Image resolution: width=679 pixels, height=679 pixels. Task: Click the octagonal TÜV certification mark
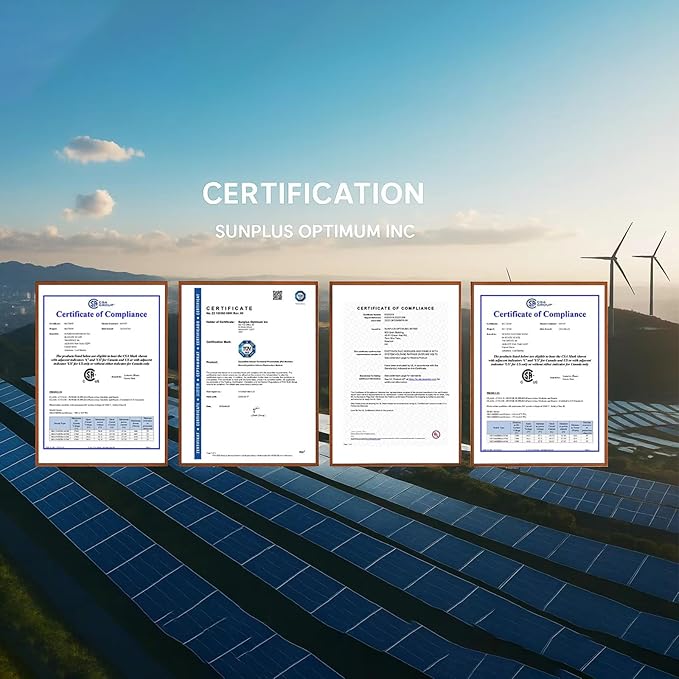click(x=247, y=349)
